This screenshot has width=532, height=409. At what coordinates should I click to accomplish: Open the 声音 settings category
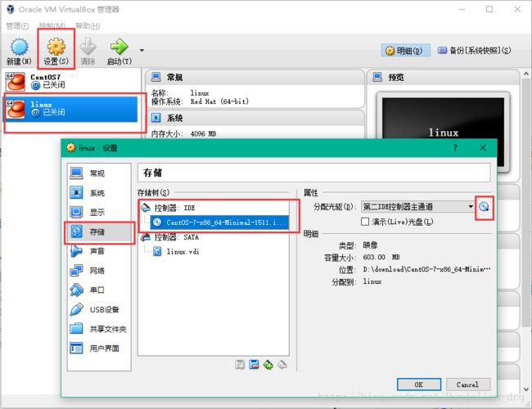99,251
